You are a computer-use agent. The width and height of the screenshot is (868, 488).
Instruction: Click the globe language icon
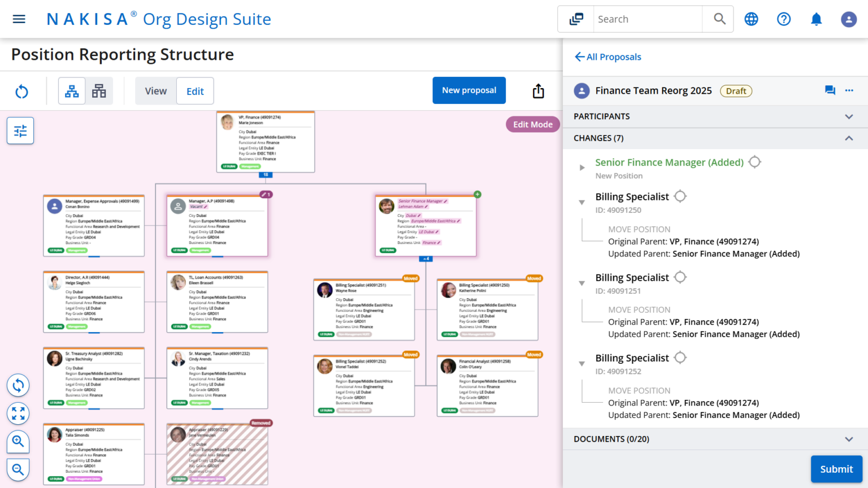pos(751,19)
